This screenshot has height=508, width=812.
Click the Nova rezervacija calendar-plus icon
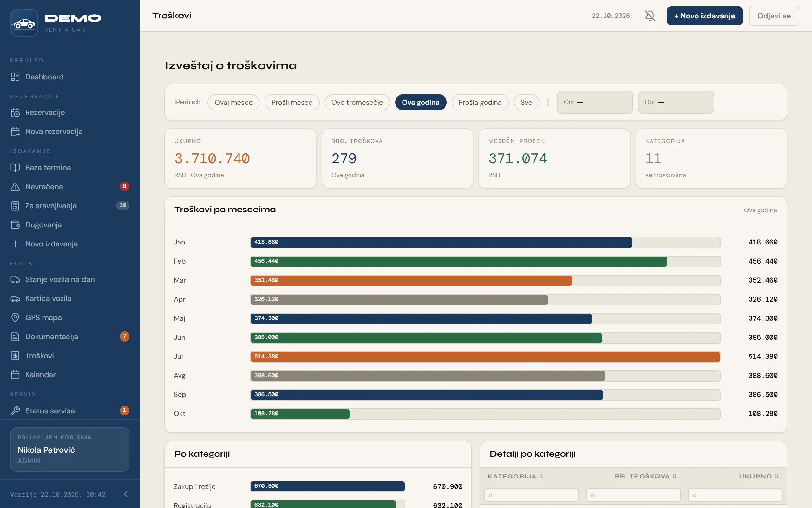coord(15,132)
